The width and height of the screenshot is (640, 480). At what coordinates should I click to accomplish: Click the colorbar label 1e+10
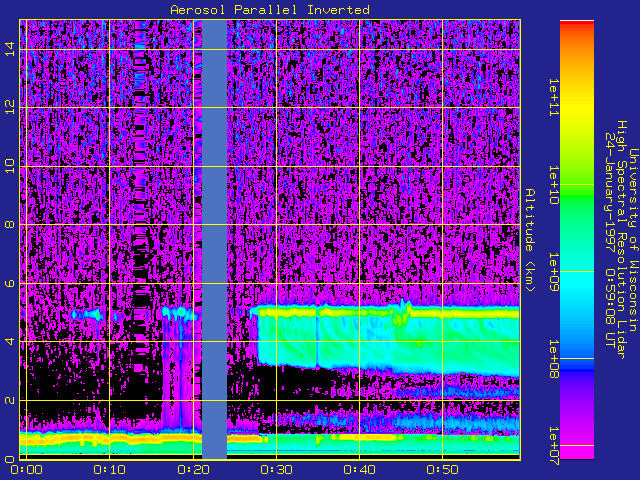coord(553,184)
